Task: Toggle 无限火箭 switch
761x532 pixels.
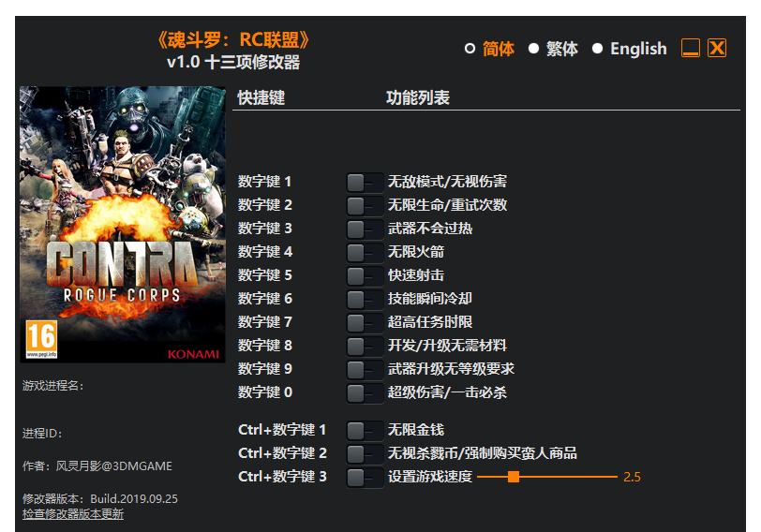Action: 365,253
